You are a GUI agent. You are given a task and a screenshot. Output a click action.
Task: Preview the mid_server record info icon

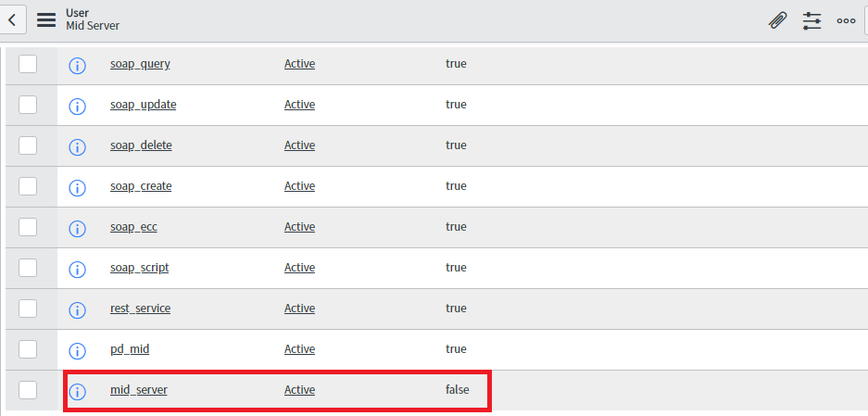(78, 392)
